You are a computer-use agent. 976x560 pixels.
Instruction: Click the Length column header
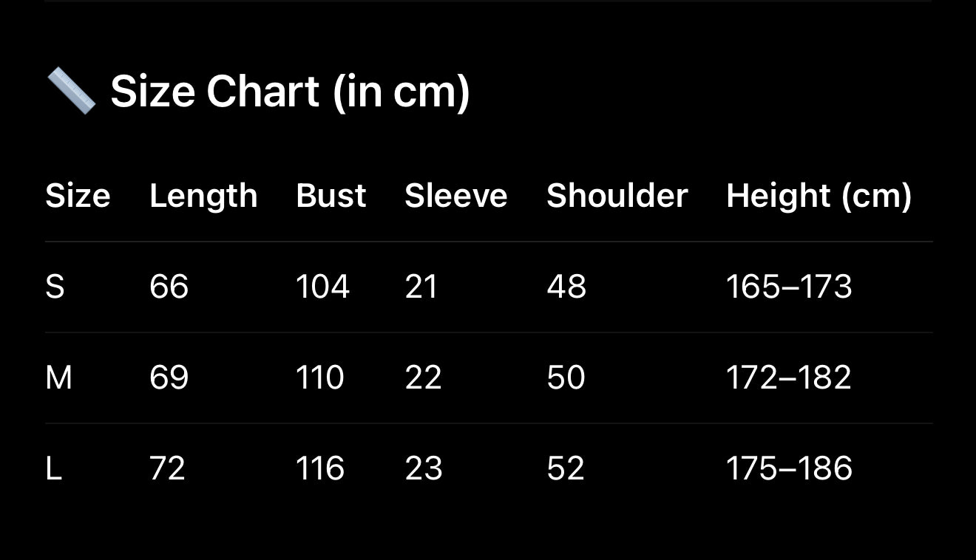point(203,197)
